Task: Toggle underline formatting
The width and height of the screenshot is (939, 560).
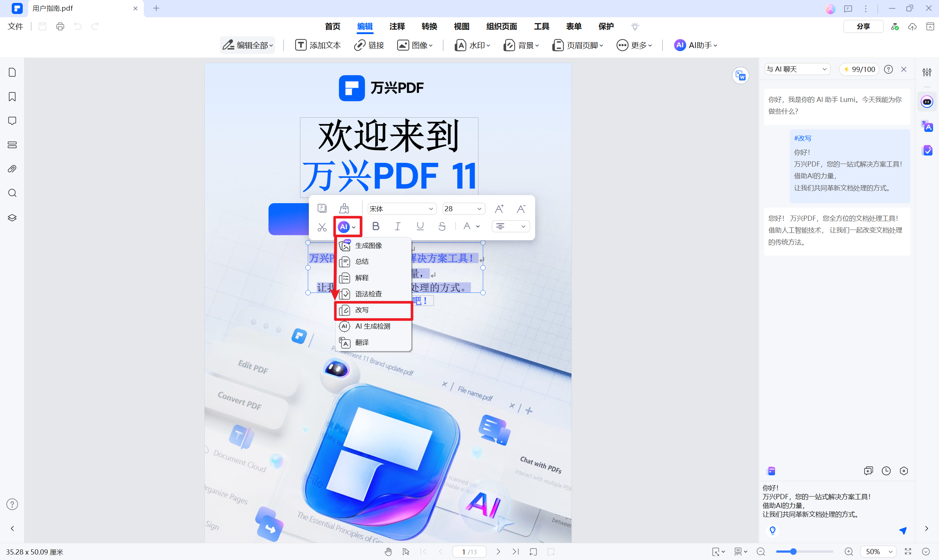Action: coord(420,226)
